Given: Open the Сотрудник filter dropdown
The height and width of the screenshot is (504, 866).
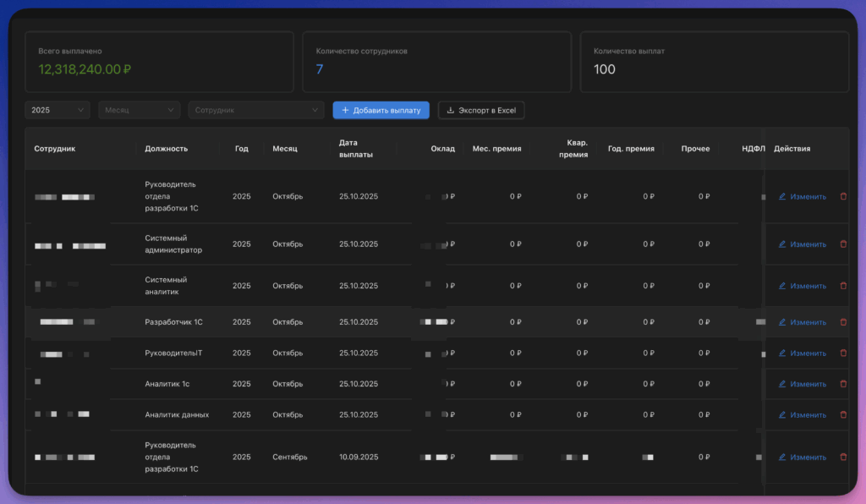Looking at the screenshot, I should [256, 110].
